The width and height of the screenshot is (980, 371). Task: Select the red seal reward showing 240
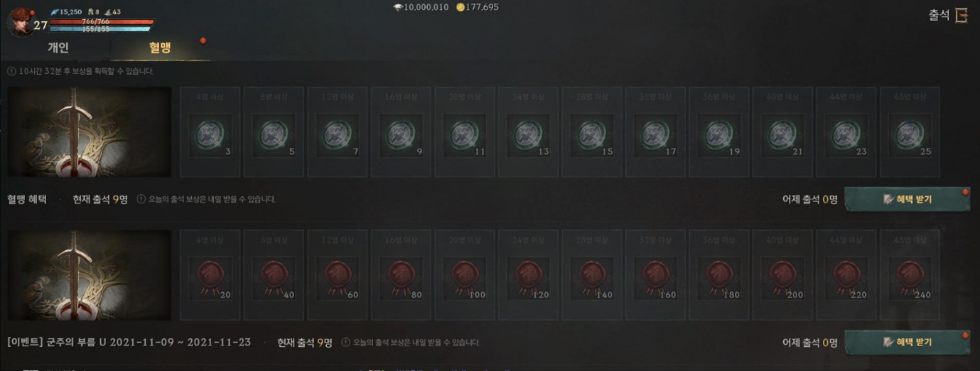point(910,275)
